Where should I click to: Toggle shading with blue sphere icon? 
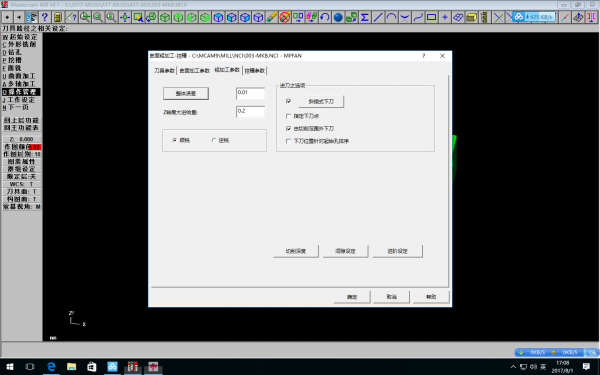coord(338,17)
